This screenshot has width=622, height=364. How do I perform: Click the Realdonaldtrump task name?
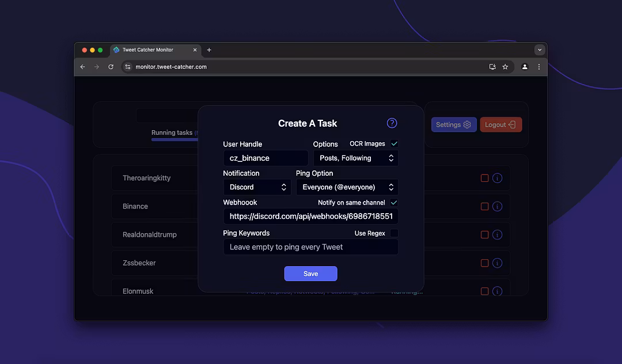tap(150, 235)
